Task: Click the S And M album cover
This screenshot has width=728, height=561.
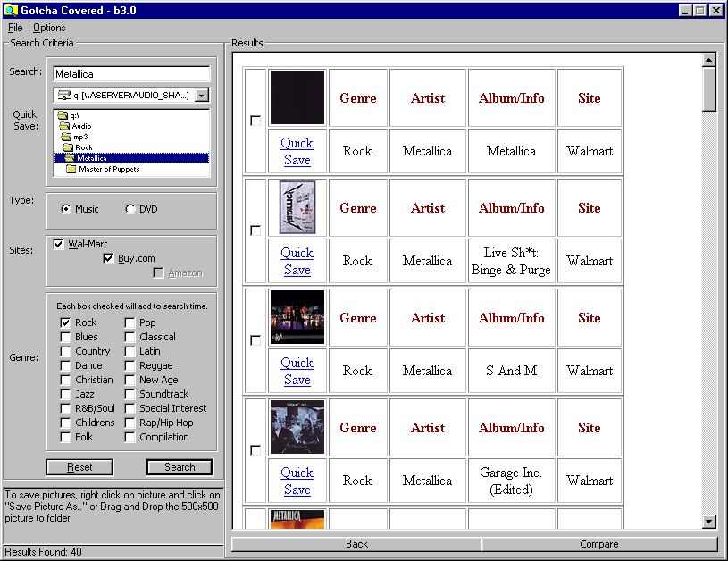Action: coord(297,317)
